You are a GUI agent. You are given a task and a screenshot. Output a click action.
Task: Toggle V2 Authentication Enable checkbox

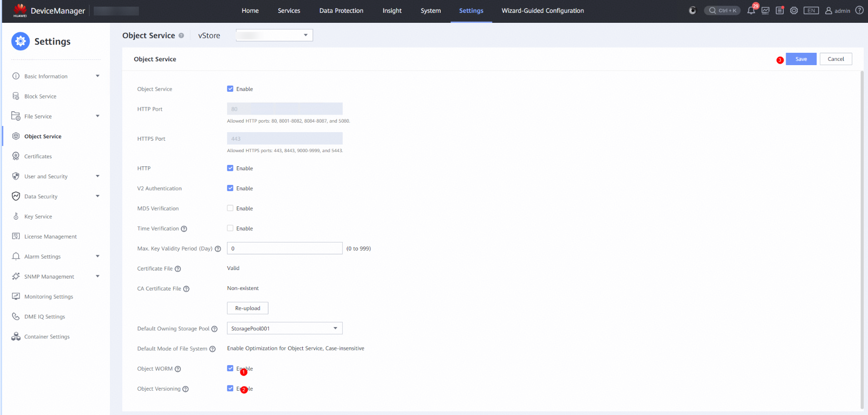[x=230, y=188]
